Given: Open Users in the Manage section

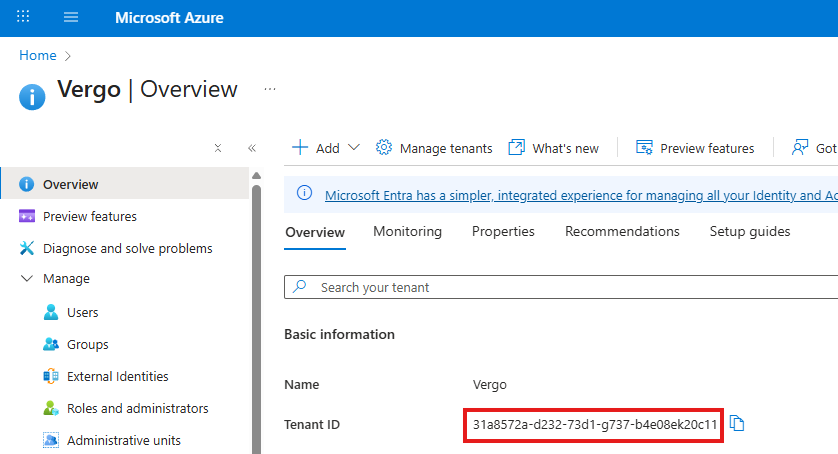Looking at the screenshot, I should [x=82, y=313].
